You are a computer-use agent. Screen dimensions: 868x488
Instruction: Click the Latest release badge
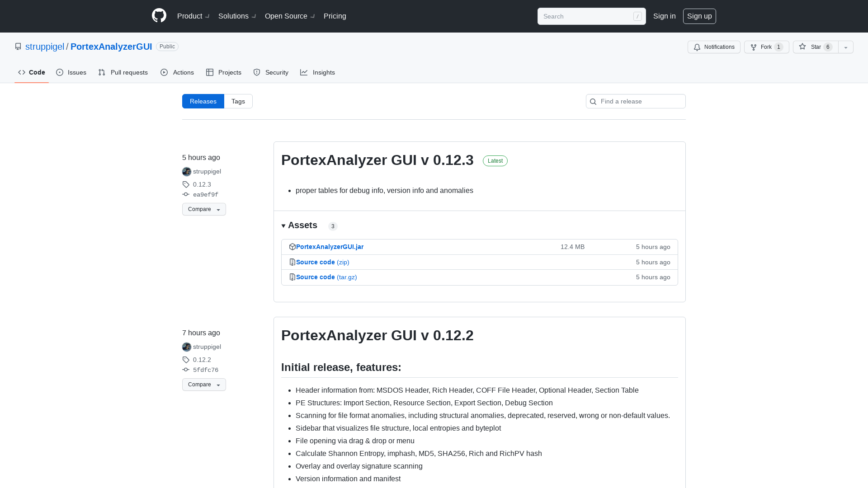pos(495,161)
